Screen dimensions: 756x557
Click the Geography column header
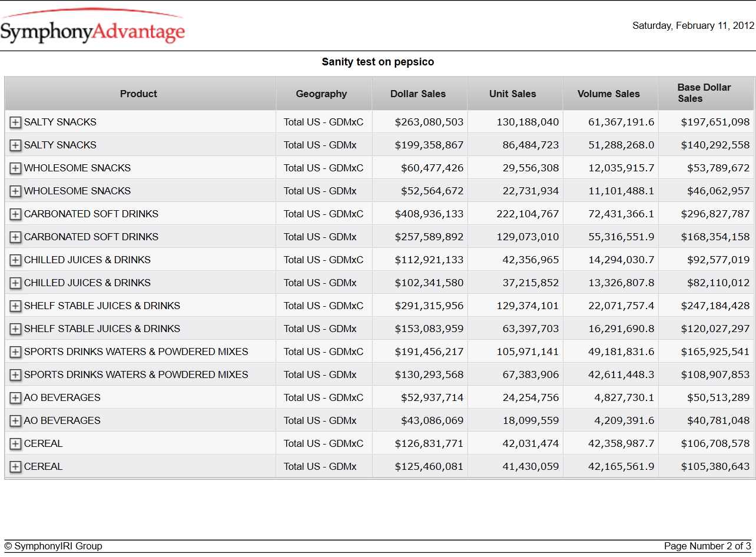click(324, 94)
